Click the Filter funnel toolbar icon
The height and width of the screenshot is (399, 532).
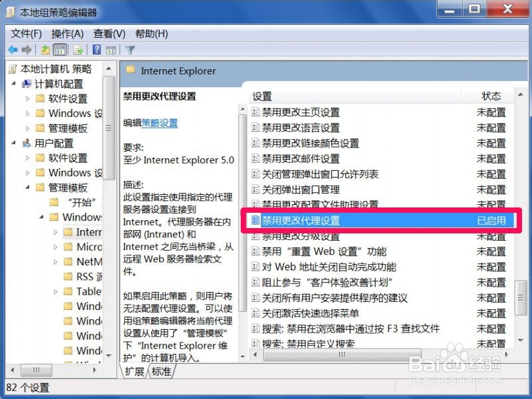pos(130,49)
